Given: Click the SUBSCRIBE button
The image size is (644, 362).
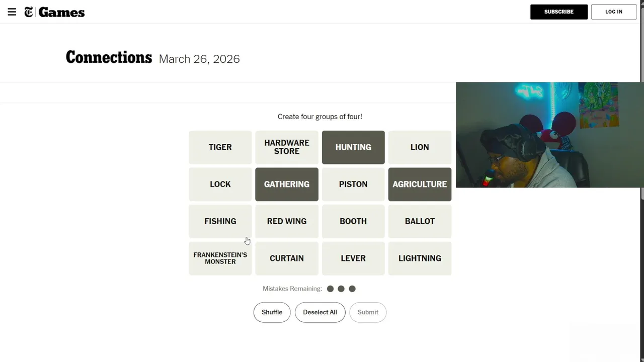Looking at the screenshot, I should tap(558, 12).
